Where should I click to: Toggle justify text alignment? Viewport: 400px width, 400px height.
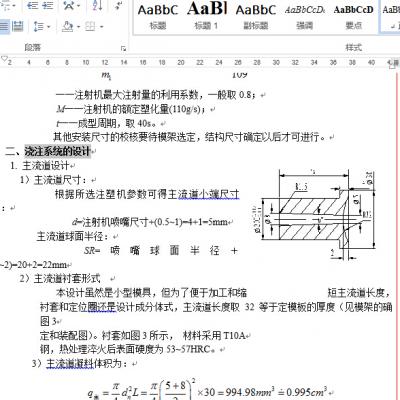click(5, 26)
